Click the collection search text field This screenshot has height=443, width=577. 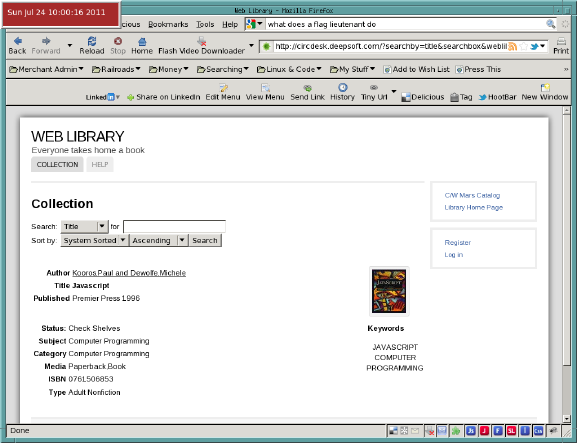point(174,226)
